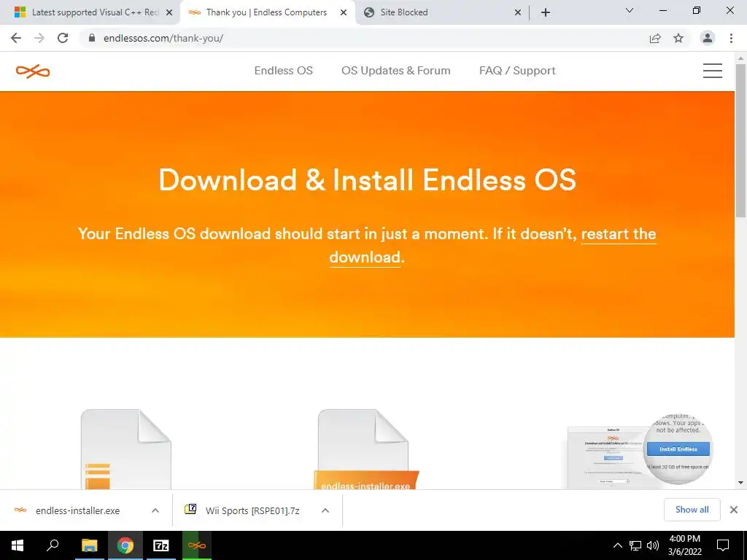The width and height of the screenshot is (747, 560).
Task: Select the Thank you Endless Computers tab
Action: (266, 12)
